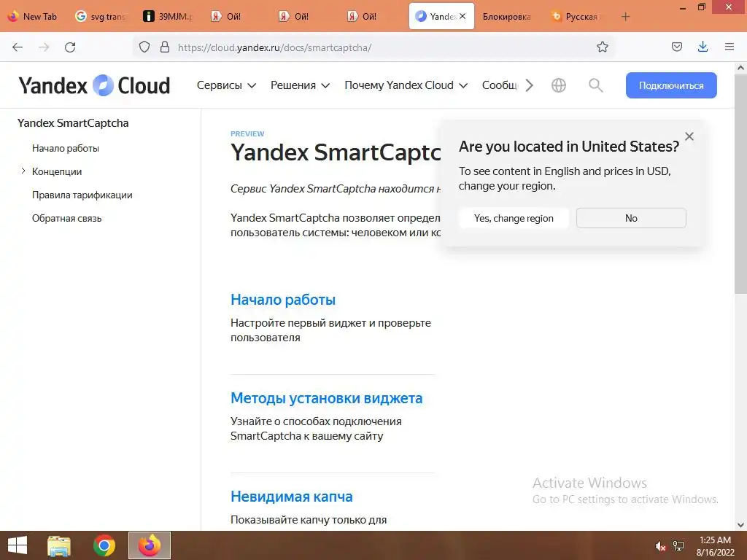Bookmark this page with the star icon
Image resolution: width=747 pixels, height=560 pixels.
pyautogui.click(x=602, y=47)
